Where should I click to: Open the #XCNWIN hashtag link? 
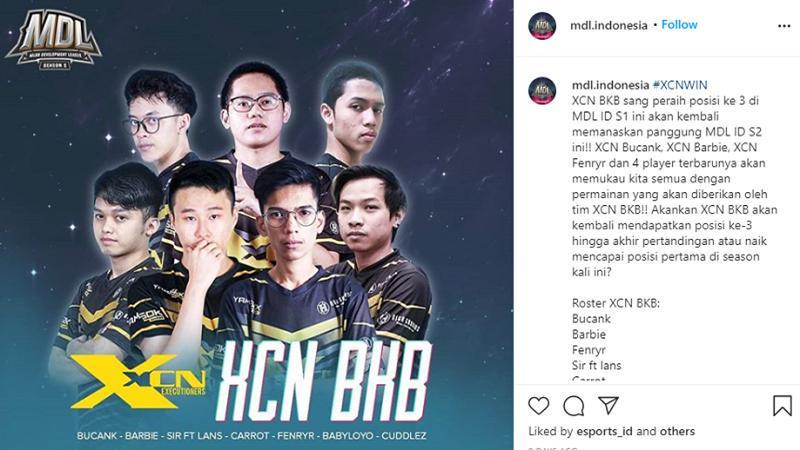pyautogui.click(x=680, y=85)
